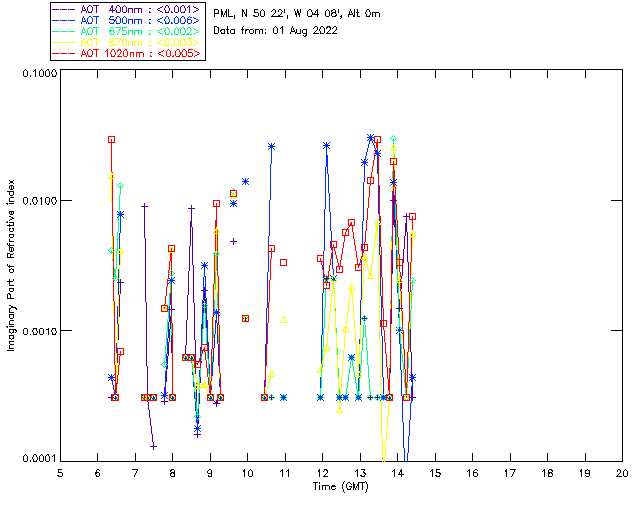Click the x-axis tick label 8

pyautogui.click(x=172, y=473)
